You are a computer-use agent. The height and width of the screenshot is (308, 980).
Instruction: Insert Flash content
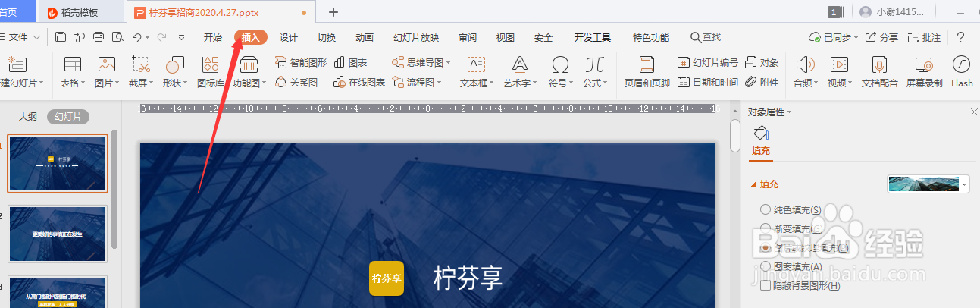coord(962,72)
